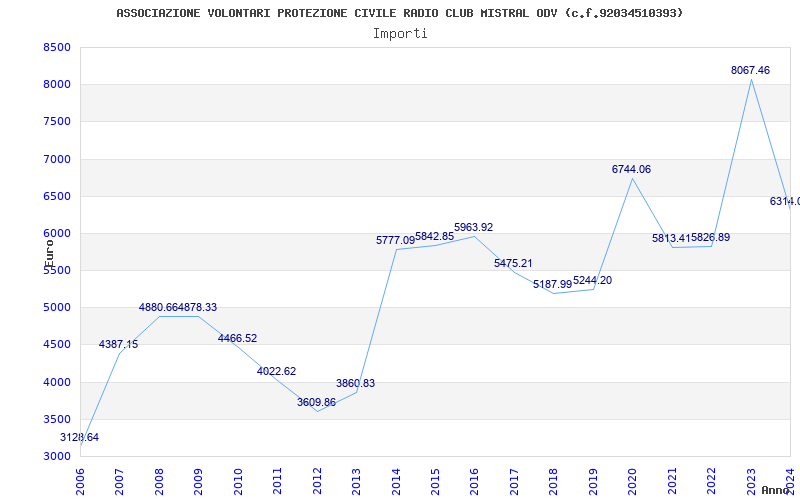Viewport: 800px width, 500px height.
Task: Click the data label 3860.83
Action: pos(355,383)
